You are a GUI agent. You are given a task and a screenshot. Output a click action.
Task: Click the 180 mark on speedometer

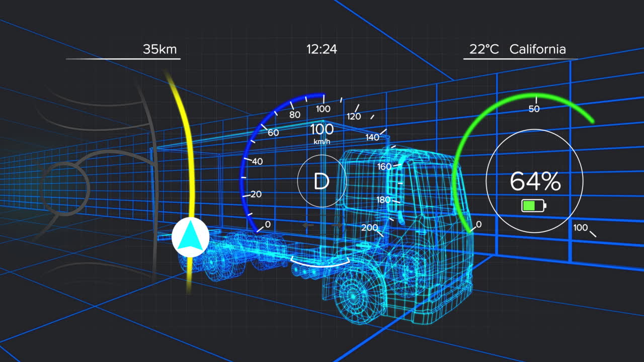click(383, 200)
